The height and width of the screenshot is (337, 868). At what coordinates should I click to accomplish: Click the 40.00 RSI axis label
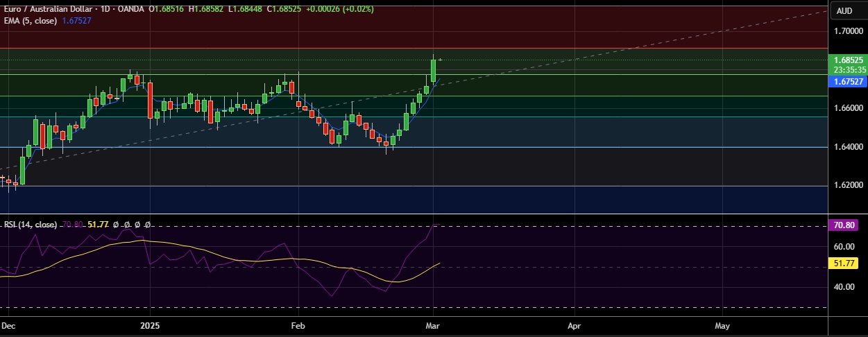pos(843,286)
